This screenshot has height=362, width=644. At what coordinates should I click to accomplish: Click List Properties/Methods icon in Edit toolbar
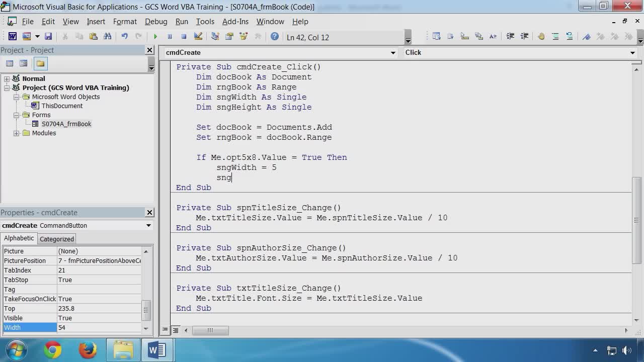(436, 36)
